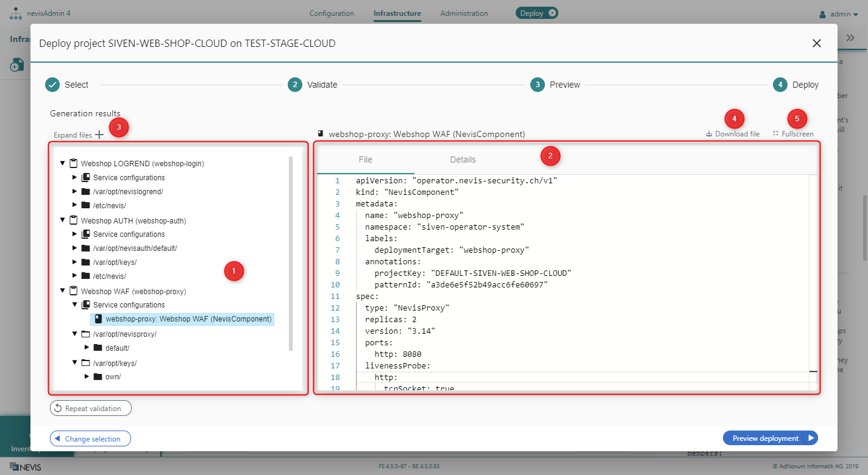Click the Webshop AUTH clipboard icon
The height and width of the screenshot is (475, 868).
coord(74,220)
